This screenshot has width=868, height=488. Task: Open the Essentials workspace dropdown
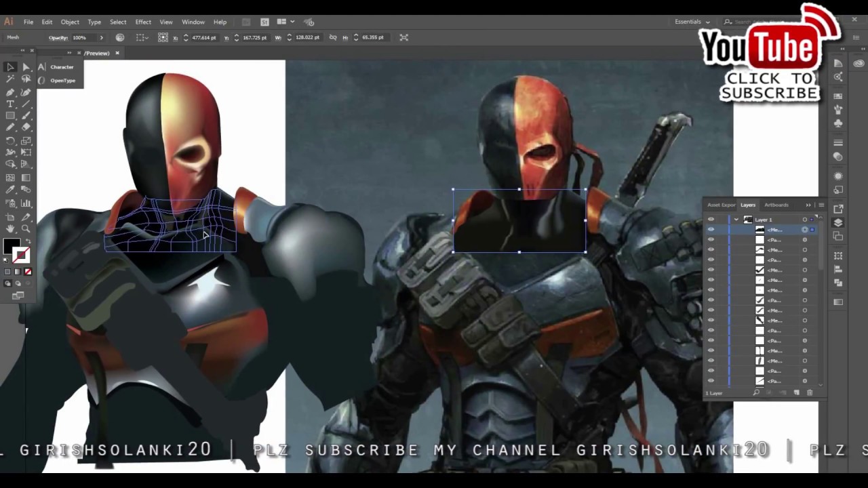(x=692, y=22)
